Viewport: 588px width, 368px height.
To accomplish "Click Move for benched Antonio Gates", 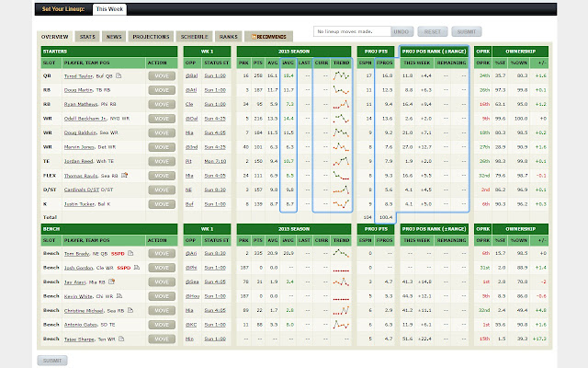I will (162, 325).
